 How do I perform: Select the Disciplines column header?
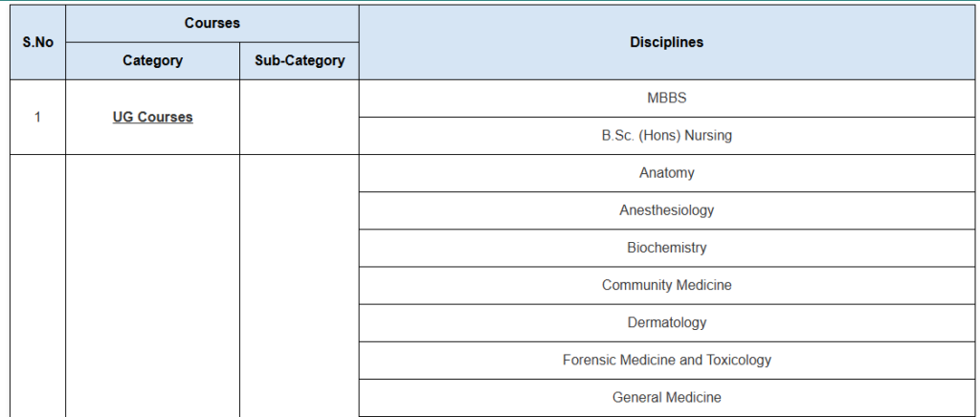point(666,42)
